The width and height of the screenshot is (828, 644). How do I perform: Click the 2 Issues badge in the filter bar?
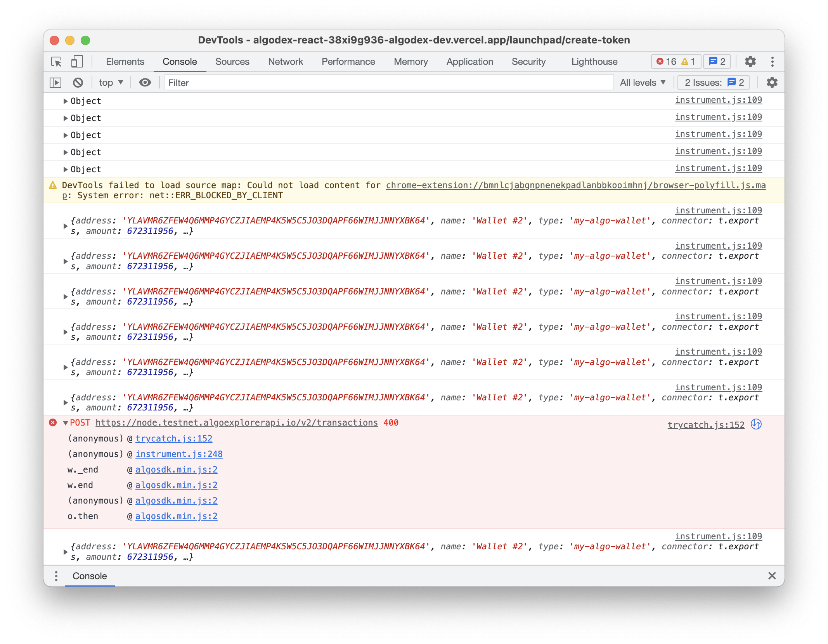(x=714, y=83)
